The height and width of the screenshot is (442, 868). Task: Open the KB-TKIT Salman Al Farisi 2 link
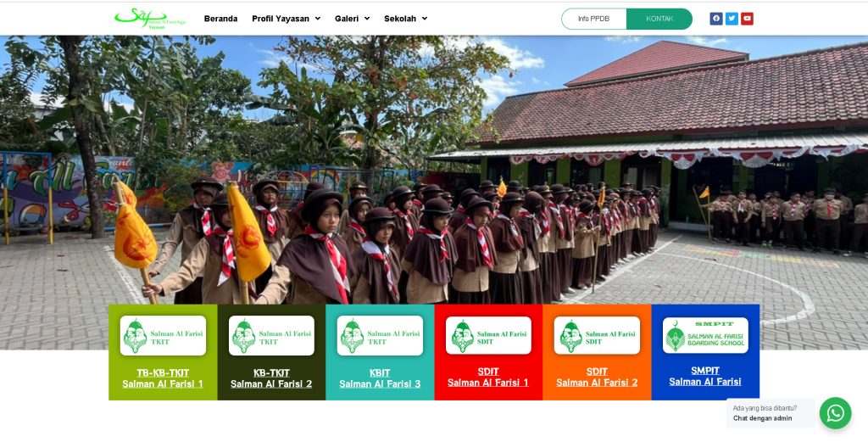(x=271, y=378)
